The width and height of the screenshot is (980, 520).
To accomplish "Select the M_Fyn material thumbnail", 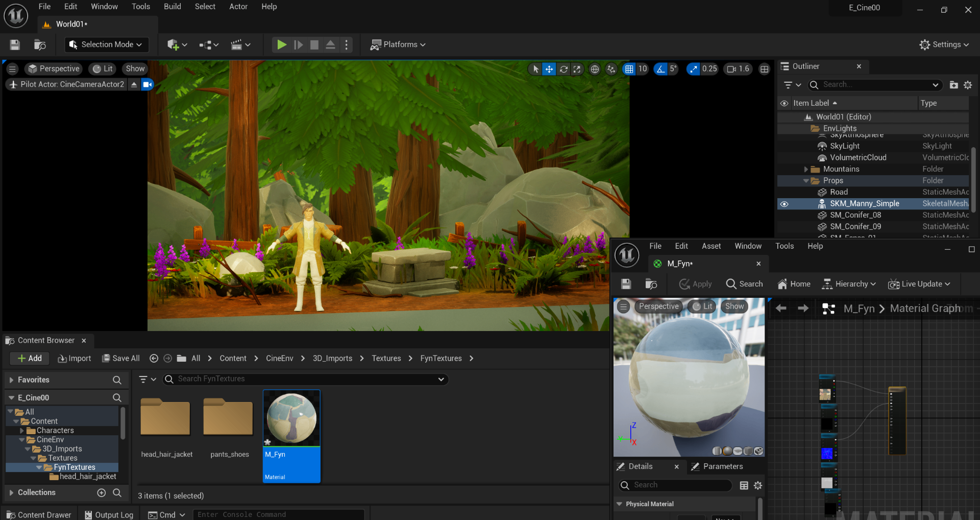I will pyautogui.click(x=291, y=418).
